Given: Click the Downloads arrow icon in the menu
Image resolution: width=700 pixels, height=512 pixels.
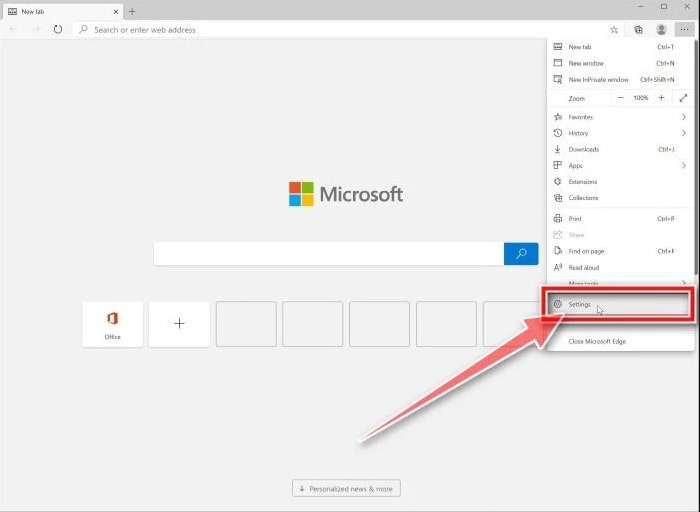Looking at the screenshot, I should click(558, 149).
